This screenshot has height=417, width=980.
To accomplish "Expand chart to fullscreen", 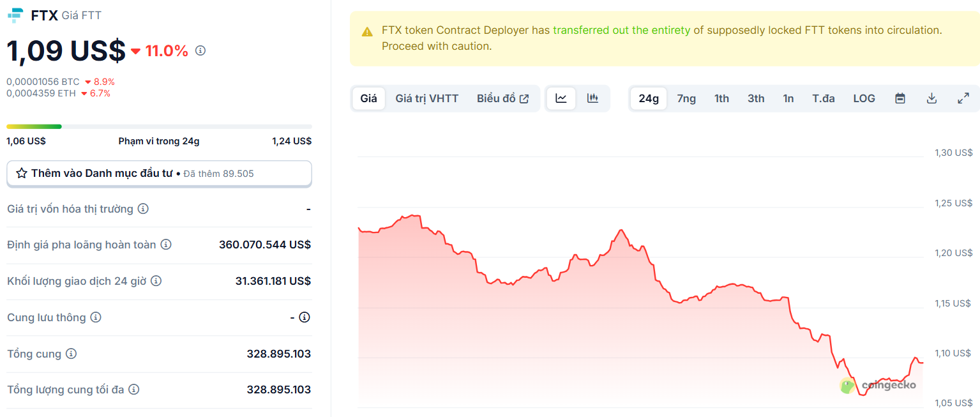I will tap(963, 98).
